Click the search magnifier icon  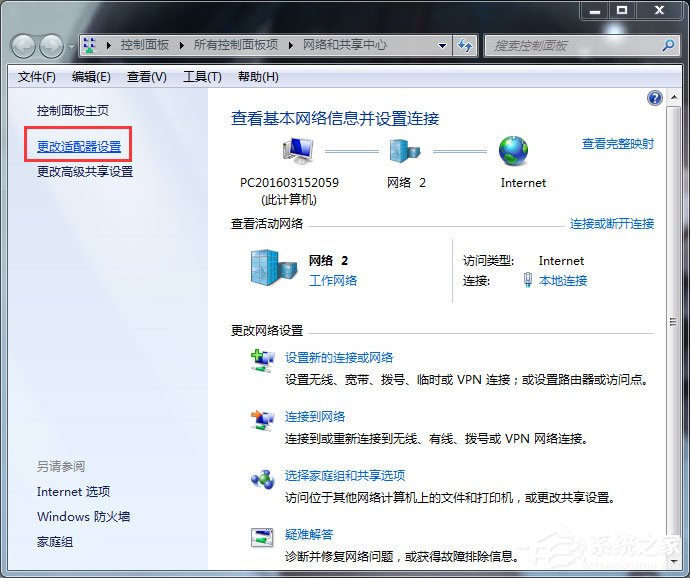[668, 45]
